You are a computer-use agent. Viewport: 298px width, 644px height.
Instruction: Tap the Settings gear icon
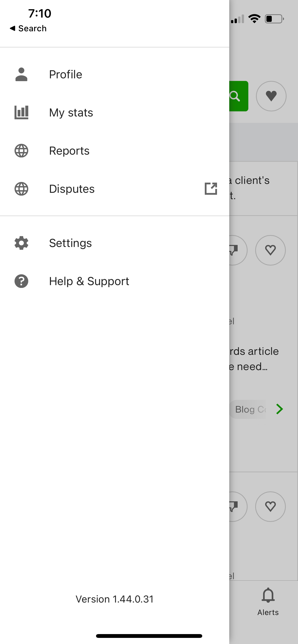point(21,243)
